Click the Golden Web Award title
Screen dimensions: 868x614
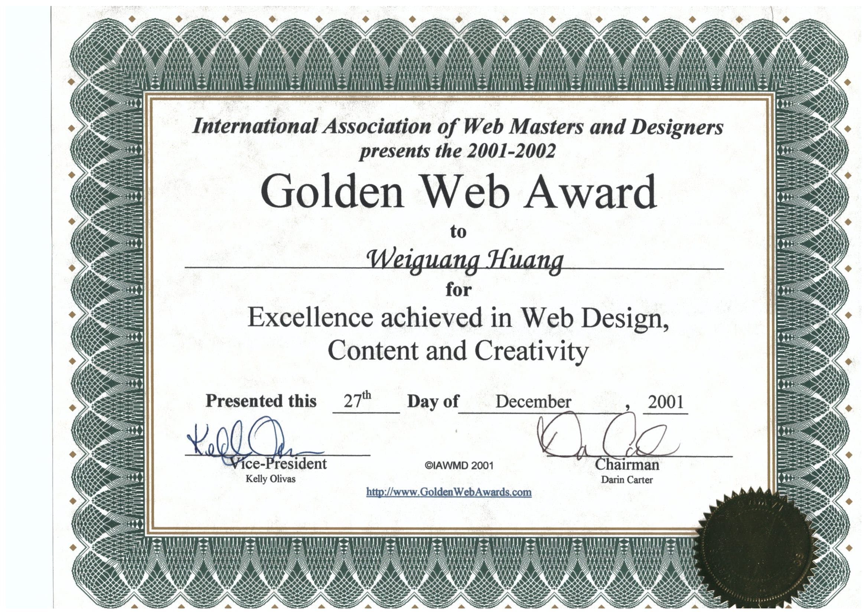(458, 192)
